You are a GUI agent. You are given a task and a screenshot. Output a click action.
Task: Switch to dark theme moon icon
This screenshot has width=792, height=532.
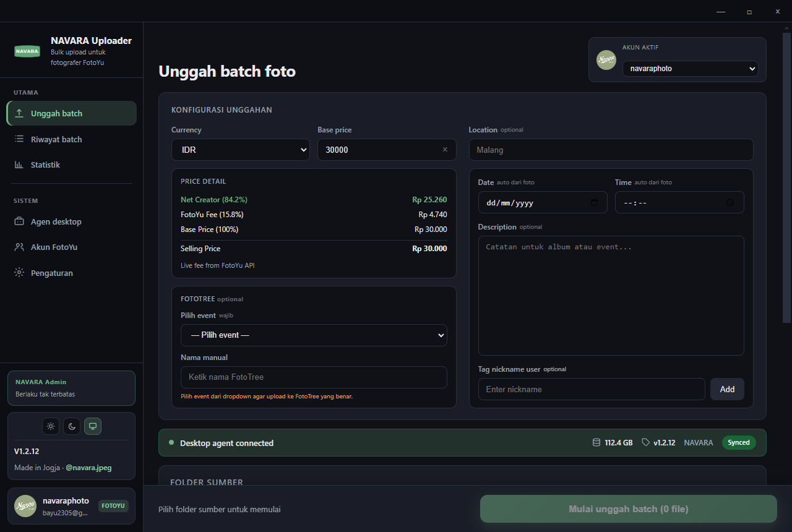coord(72,426)
